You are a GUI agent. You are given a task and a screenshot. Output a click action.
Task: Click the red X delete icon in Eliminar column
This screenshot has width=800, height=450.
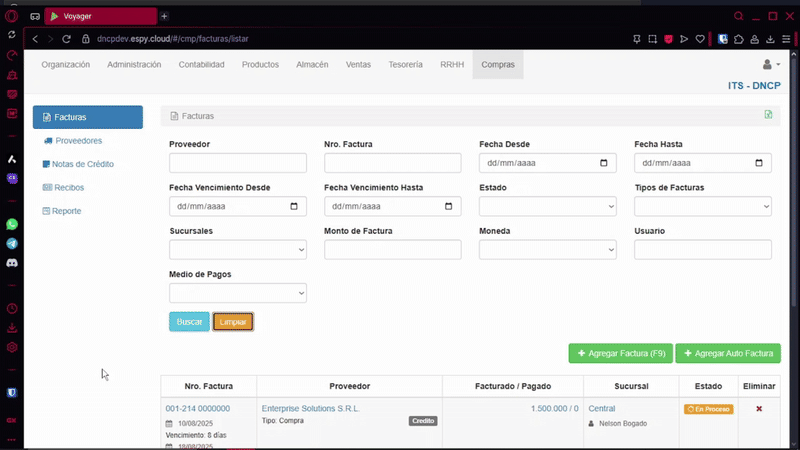click(x=758, y=409)
